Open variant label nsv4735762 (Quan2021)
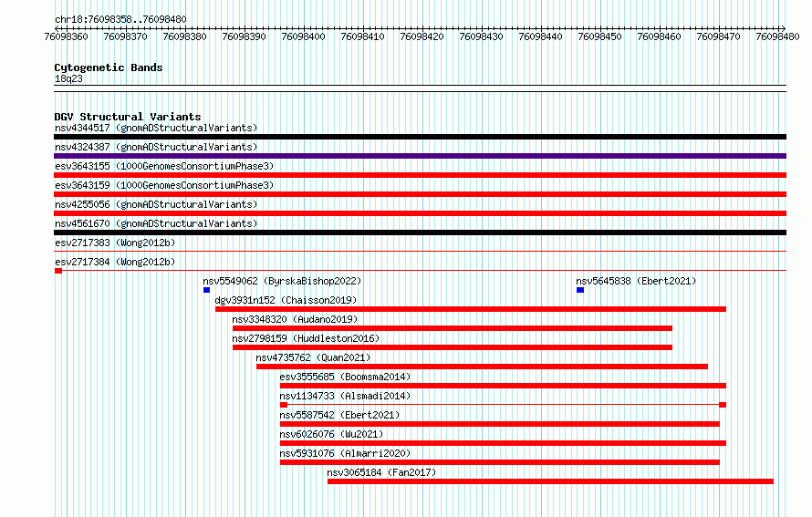The width and height of the screenshot is (812, 517). click(313, 357)
